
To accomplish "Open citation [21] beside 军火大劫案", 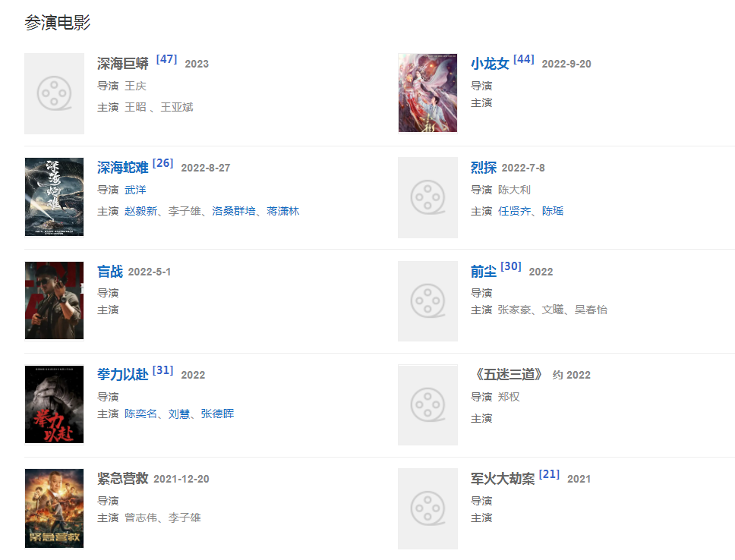I will (549, 474).
